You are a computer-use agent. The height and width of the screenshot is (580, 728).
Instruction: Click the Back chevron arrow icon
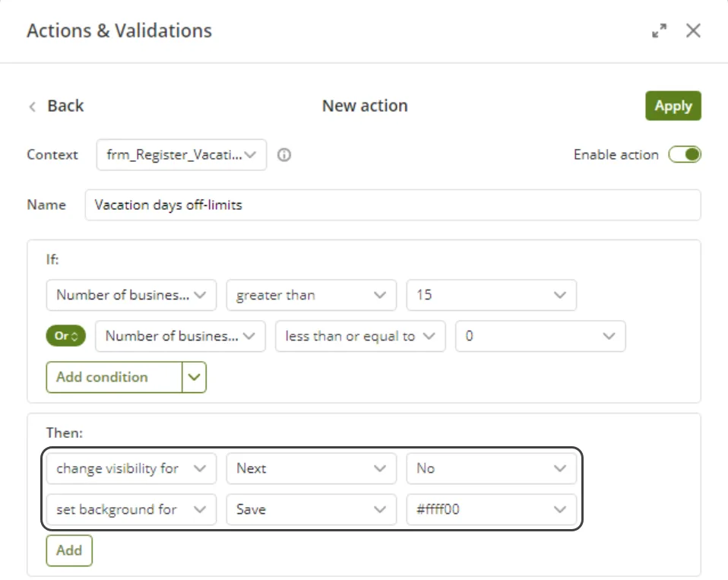tap(33, 106)
